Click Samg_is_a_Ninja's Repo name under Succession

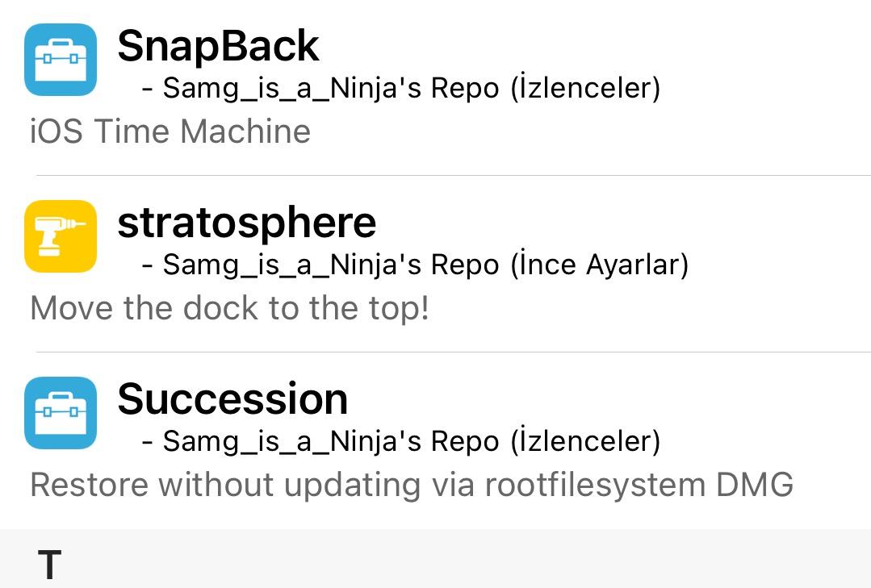(331, 441)
